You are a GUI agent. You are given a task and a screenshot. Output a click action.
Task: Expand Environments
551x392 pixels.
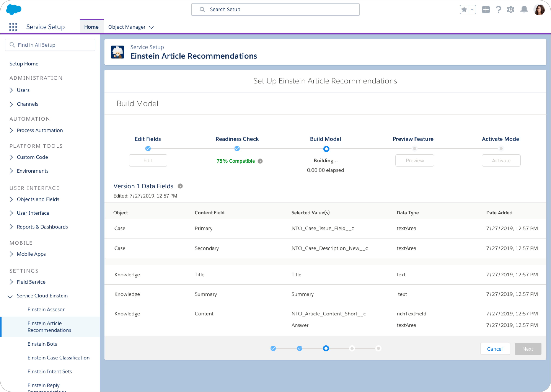coord(11,171)
